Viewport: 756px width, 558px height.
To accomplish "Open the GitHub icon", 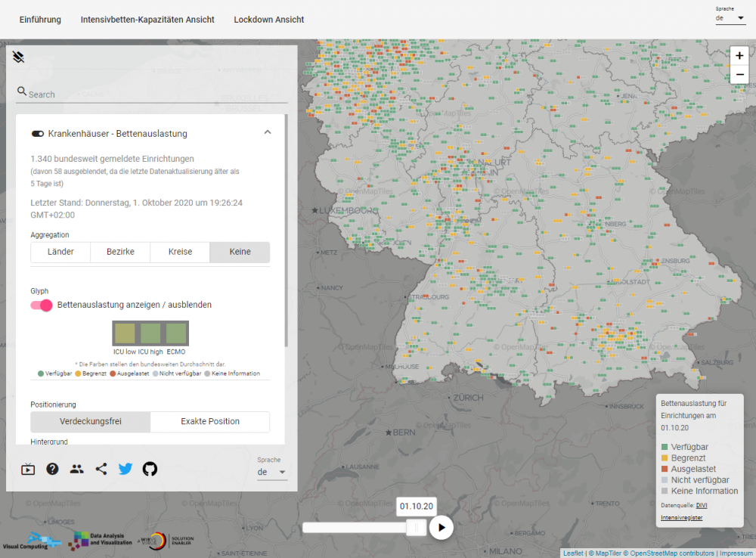I will point(150,469).
